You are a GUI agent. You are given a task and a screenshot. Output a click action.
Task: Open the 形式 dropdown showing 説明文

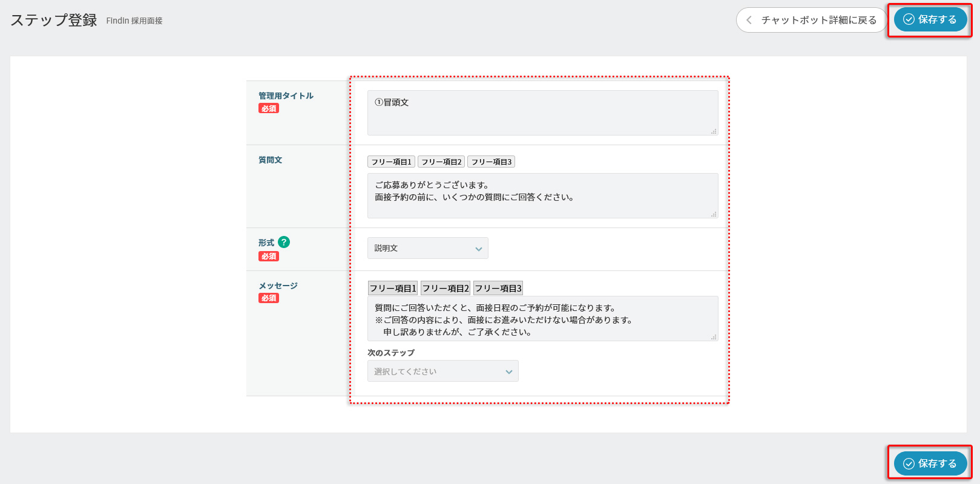(427, 248)
